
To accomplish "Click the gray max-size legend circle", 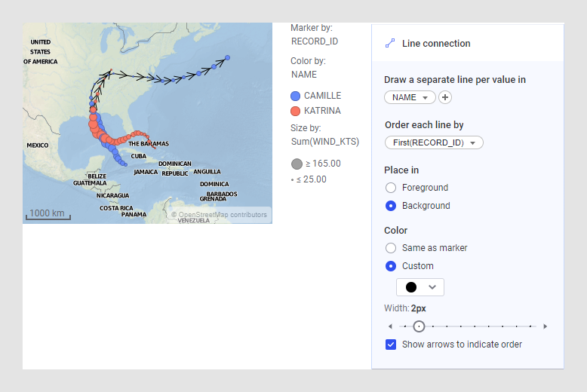I will coord(297,164).
